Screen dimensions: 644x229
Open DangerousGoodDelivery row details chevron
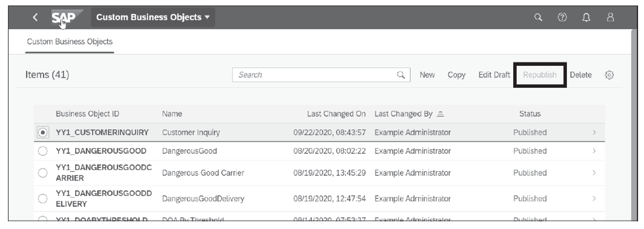(x=594, y=199)
